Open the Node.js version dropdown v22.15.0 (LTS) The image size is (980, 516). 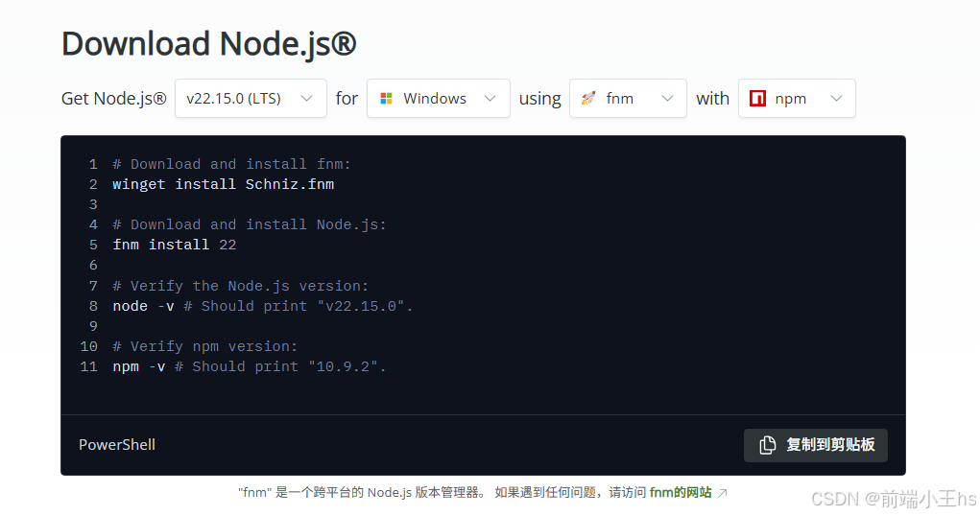(251, 98)
